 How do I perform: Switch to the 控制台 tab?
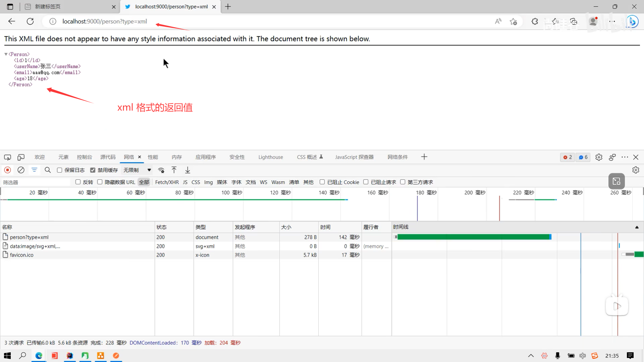pos(84,157)
